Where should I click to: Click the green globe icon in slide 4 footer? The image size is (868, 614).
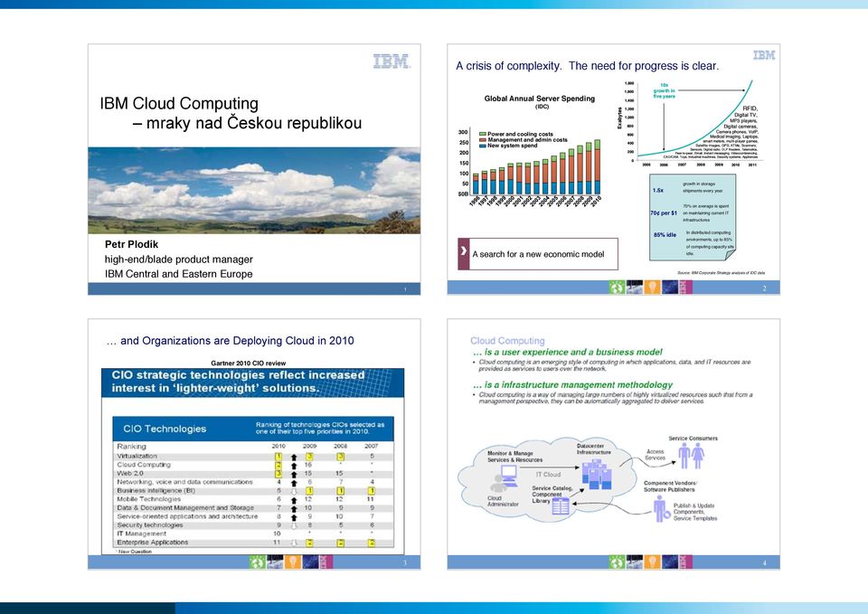(617, 562)
